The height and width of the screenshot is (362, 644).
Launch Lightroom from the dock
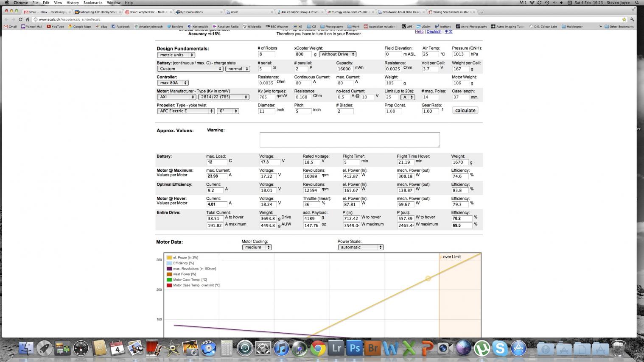click(336, 348)
